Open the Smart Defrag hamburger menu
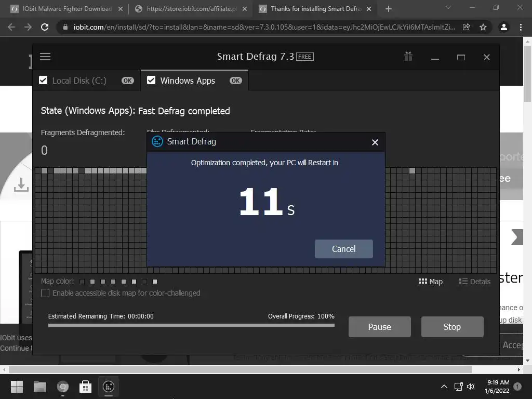Viewport: 532px width, 399px height. coord(45,57)
